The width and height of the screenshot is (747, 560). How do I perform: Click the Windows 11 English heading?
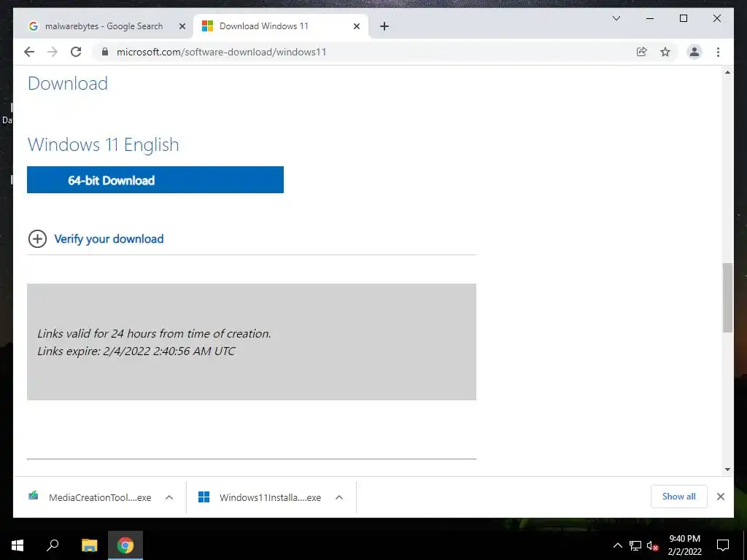tap(104, 145)
